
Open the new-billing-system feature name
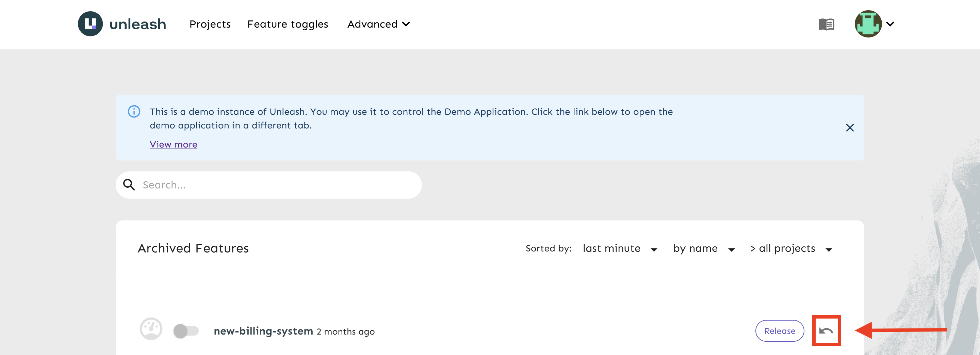pyautogui.click(x=263, y=331)
